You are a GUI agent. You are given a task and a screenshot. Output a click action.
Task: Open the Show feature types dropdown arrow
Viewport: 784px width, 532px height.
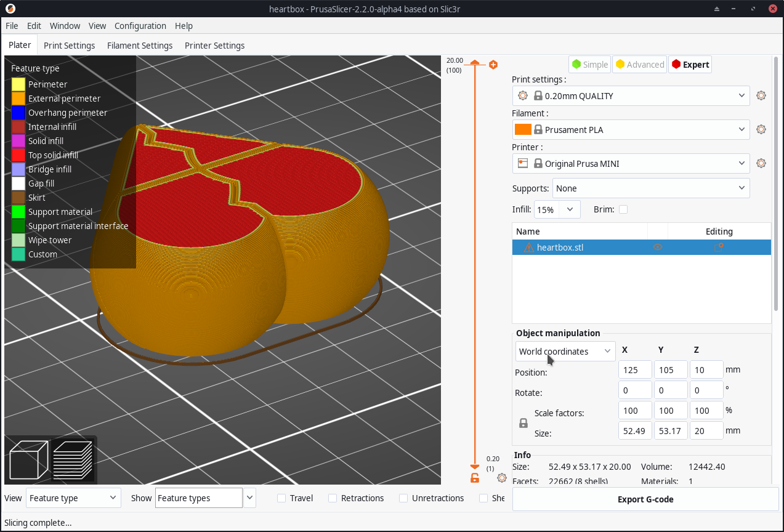(249, 498)
